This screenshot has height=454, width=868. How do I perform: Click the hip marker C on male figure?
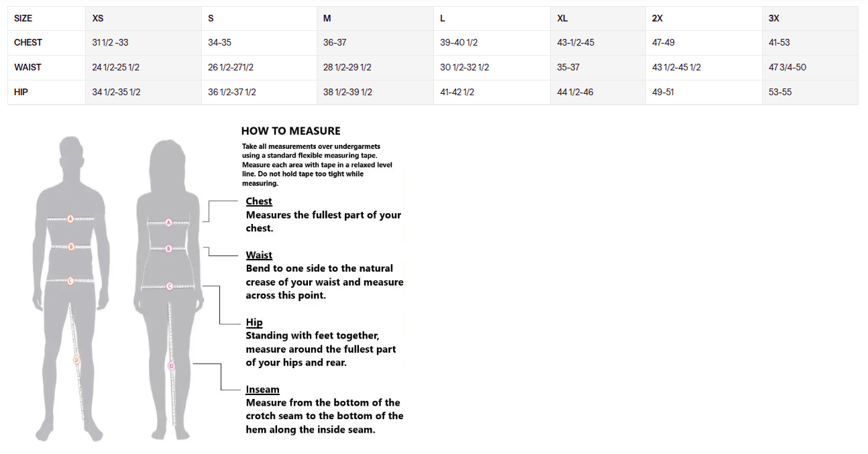[70, 281]
